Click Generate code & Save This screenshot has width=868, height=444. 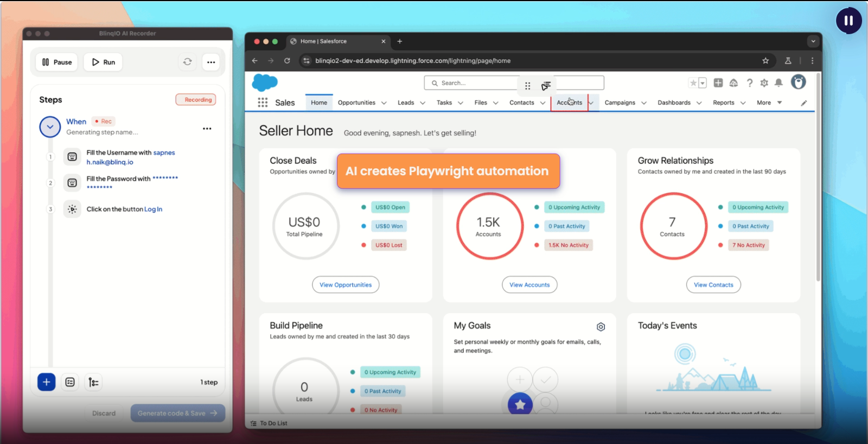(177, 413)
